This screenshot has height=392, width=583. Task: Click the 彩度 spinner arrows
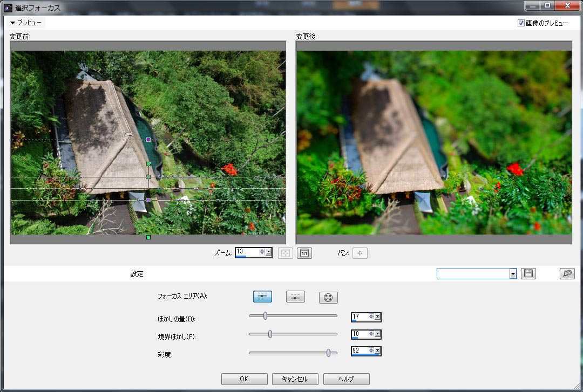371,350
